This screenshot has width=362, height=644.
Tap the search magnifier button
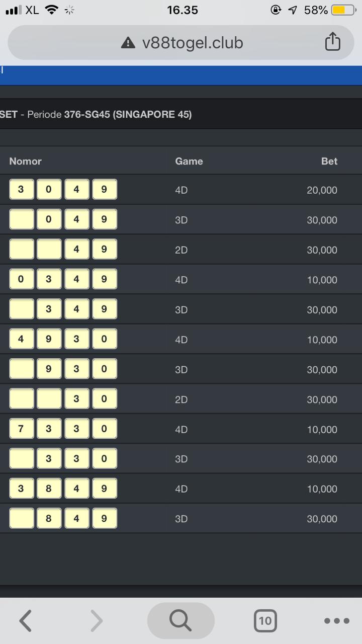click(x=180, y=620)
